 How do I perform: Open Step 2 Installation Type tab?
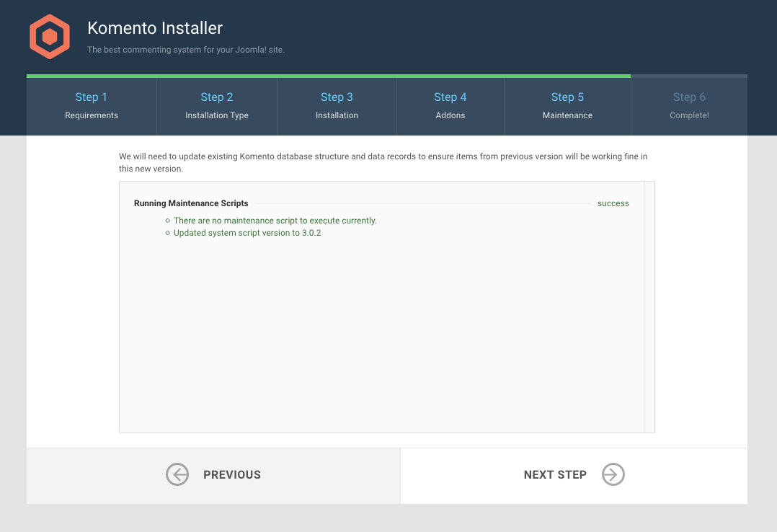click(217, 106)
